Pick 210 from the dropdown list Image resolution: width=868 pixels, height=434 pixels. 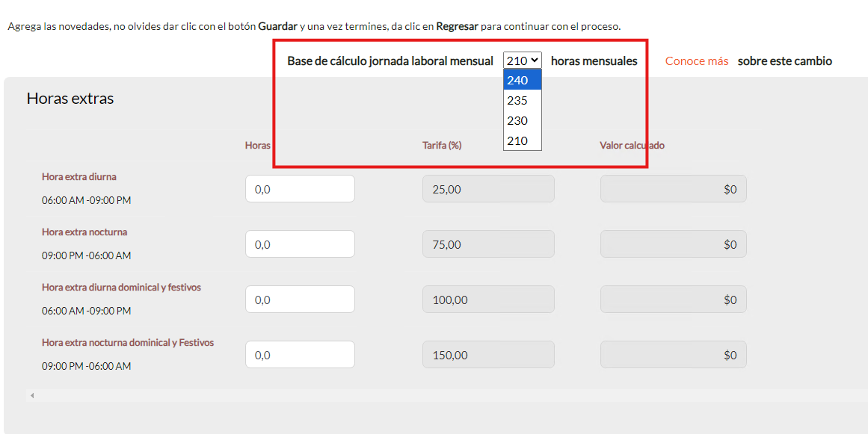[x=522, y=140]
